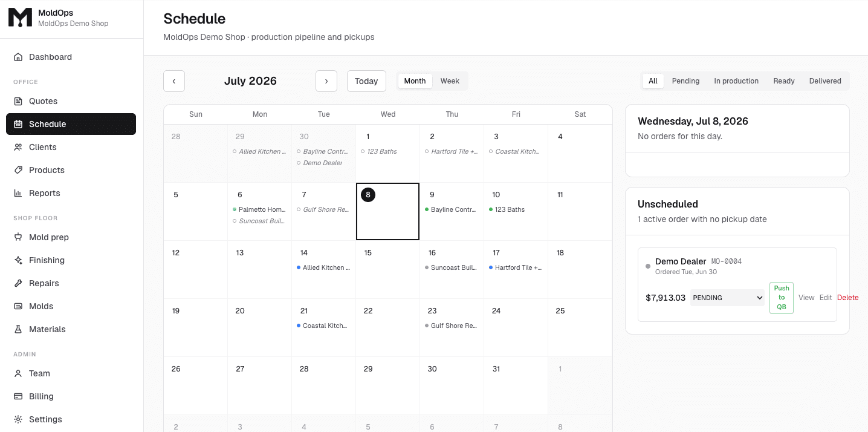
Task: Click the Team person icon
Action: (18, 373)
